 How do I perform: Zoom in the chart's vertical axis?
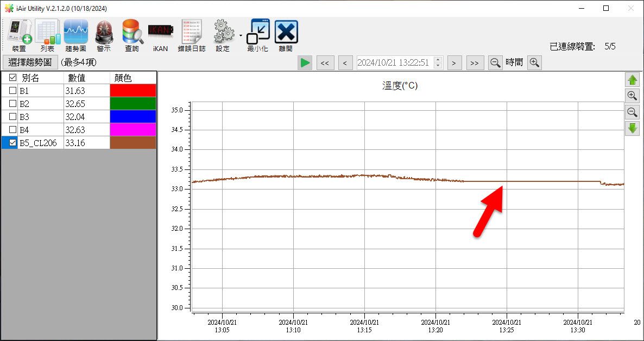632,96
